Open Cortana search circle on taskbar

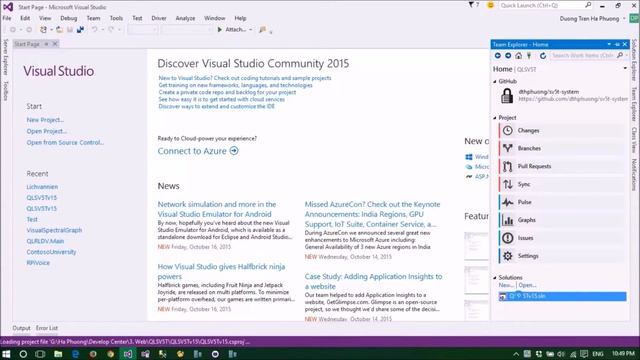(x=23, y=354)
